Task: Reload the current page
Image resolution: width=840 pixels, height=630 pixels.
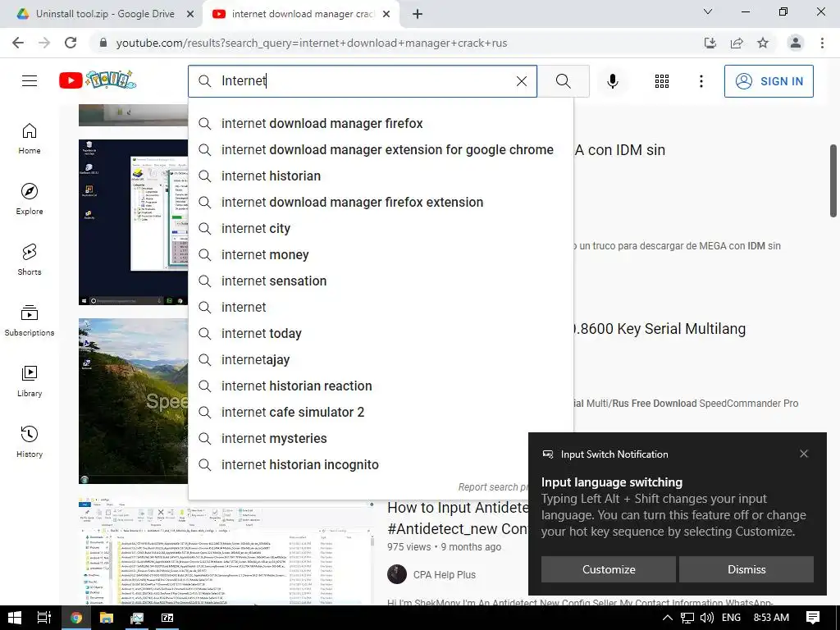Action: (71, 43)
